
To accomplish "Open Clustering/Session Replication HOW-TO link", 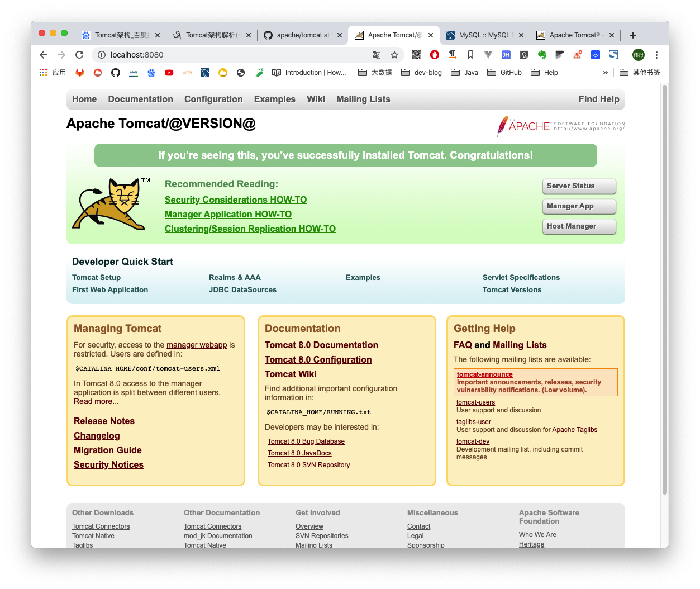I will coord(250,229).
